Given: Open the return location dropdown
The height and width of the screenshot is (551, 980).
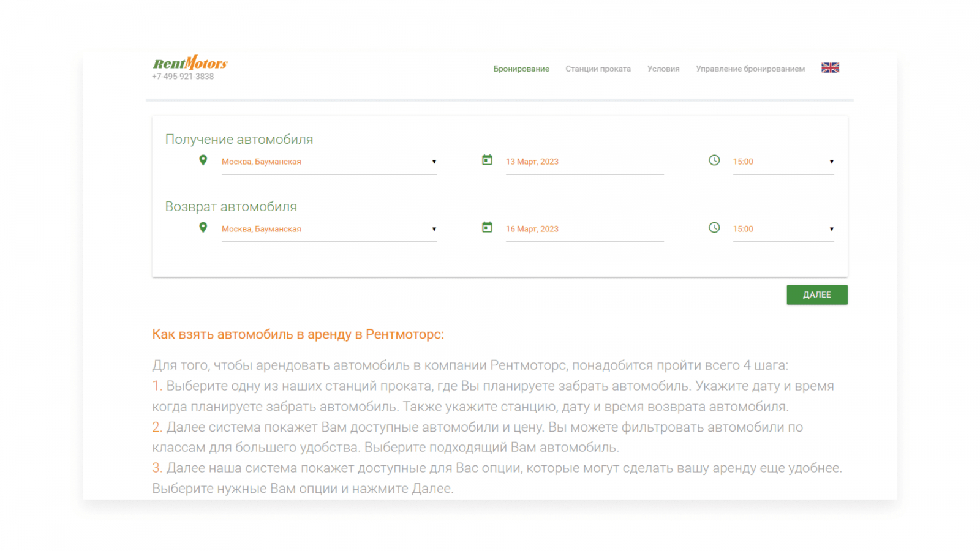Looking at the screenshot, I should [x=329, y=229].
